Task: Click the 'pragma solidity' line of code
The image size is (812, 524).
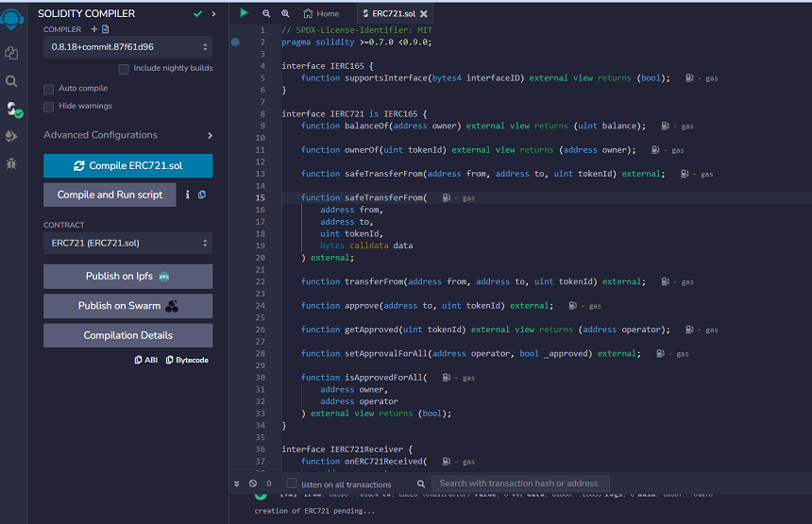Action: coord(356,42)
